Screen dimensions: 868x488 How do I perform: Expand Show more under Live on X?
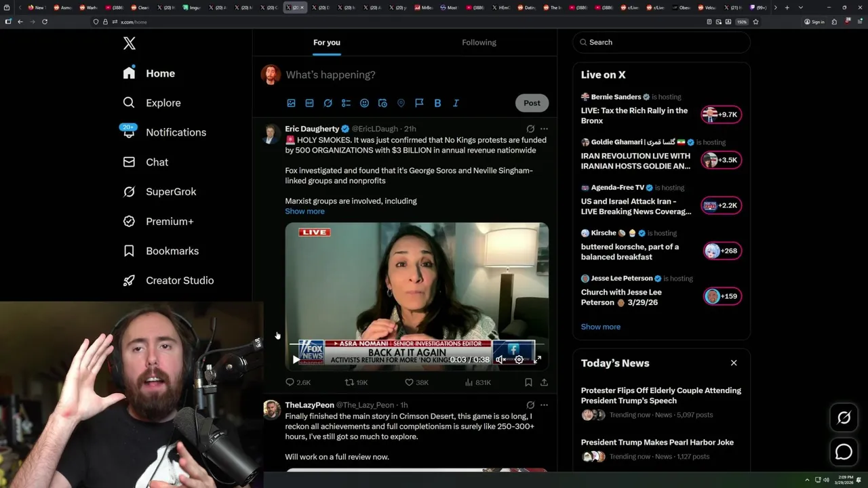(x=601, y=327)
